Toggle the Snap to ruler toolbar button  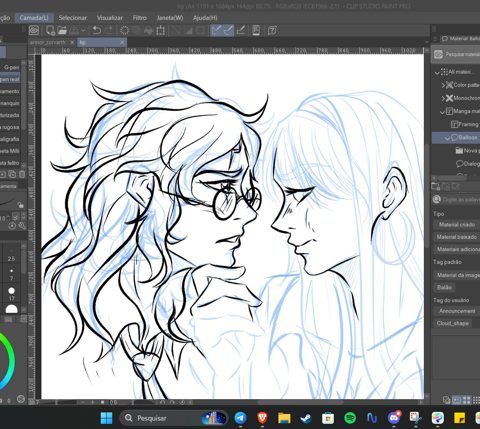[x=216, y=30]
